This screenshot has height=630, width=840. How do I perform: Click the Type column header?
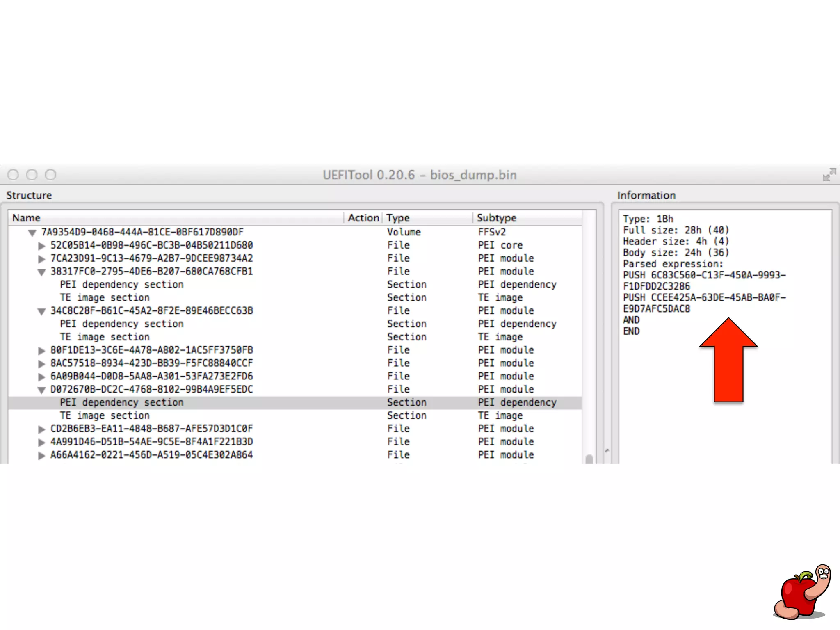[397, 218]
